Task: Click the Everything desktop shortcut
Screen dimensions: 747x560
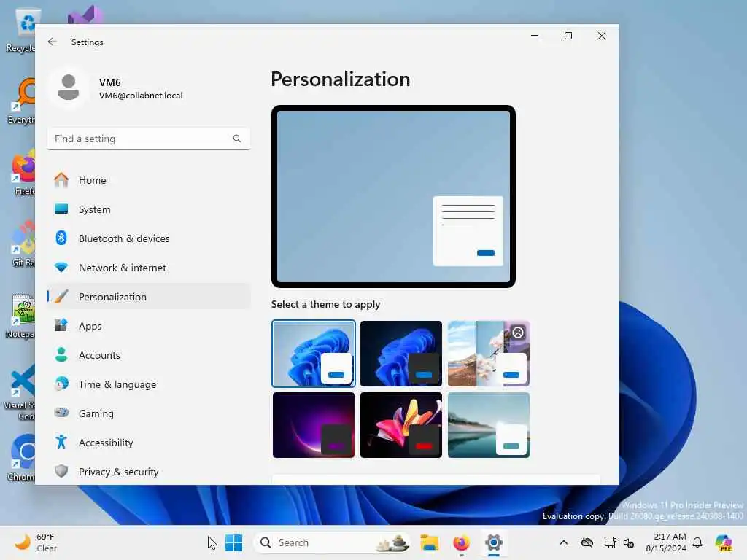Action: point(20,101)
